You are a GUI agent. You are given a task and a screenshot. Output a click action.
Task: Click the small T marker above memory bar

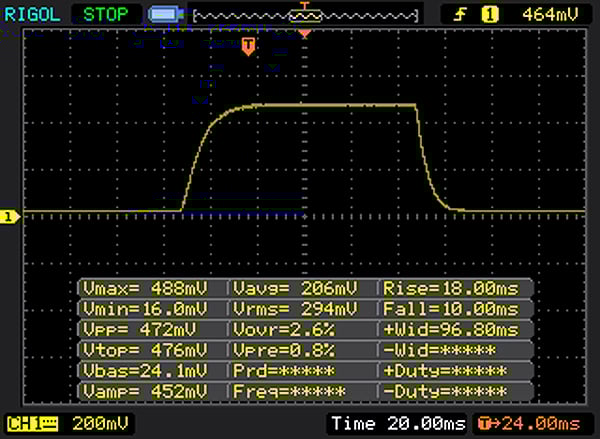tap(305, 5)
